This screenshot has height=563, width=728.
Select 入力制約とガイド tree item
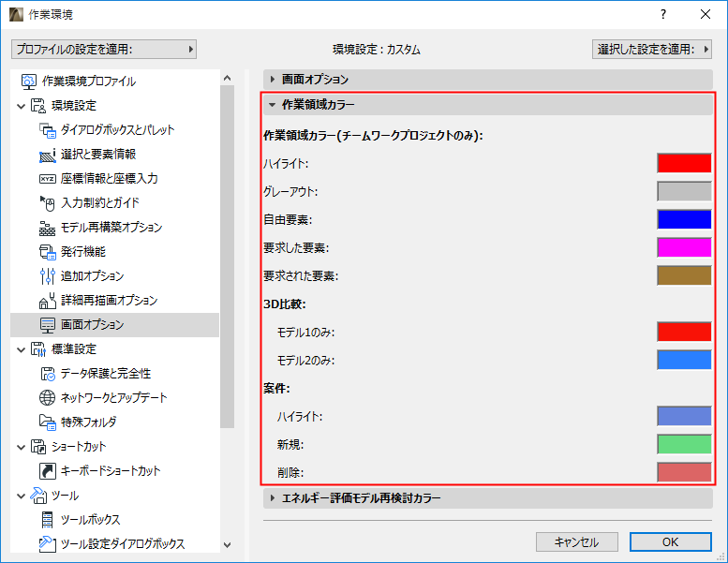point(100,203)
